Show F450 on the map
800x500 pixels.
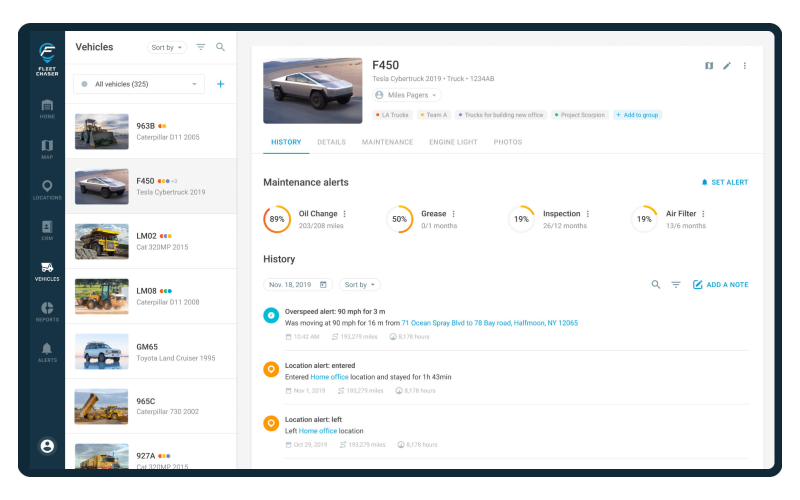click(x=709, y=66)
